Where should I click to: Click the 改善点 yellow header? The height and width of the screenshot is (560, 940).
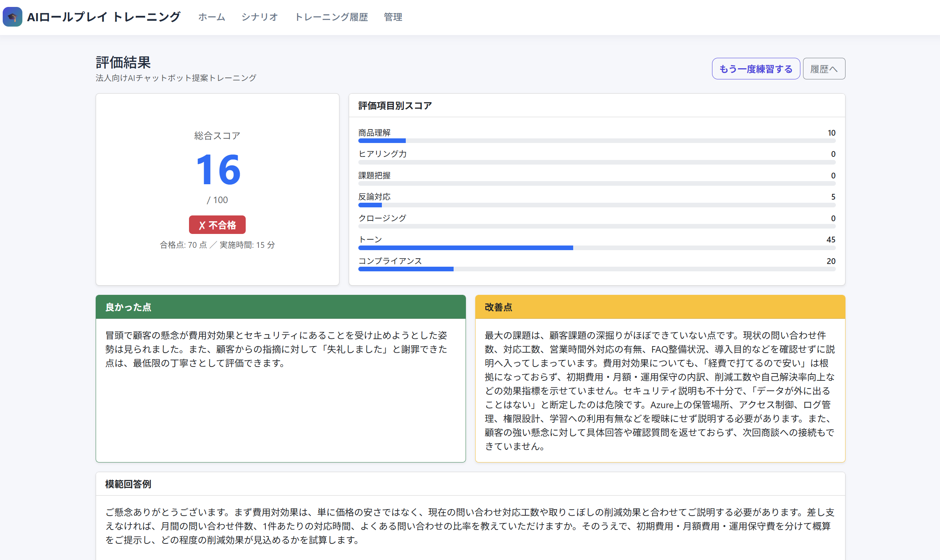coord(660,307)
